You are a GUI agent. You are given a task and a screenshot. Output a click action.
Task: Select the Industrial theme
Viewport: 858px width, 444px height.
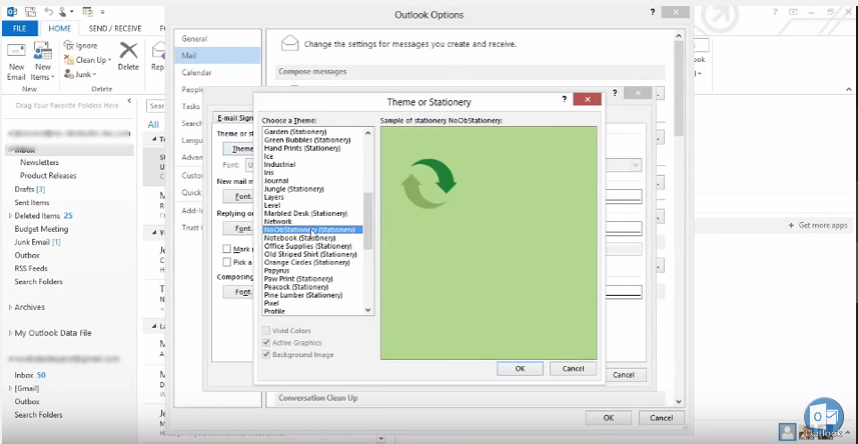[x=279, y=164]
